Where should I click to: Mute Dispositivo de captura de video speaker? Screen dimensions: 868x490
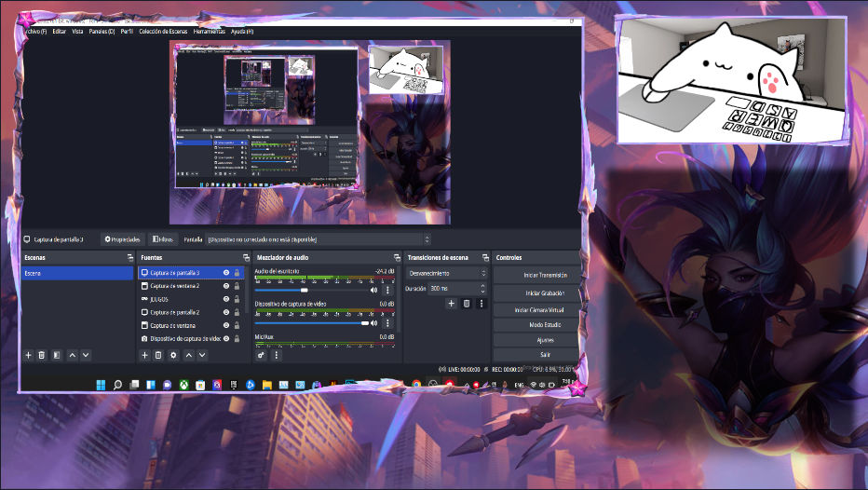373,323
